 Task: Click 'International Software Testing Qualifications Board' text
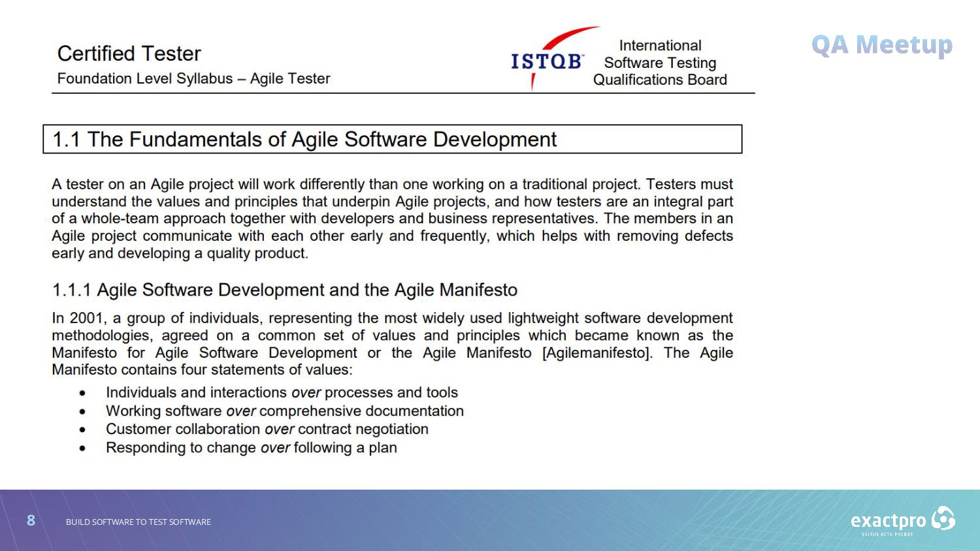coord(660,63)
